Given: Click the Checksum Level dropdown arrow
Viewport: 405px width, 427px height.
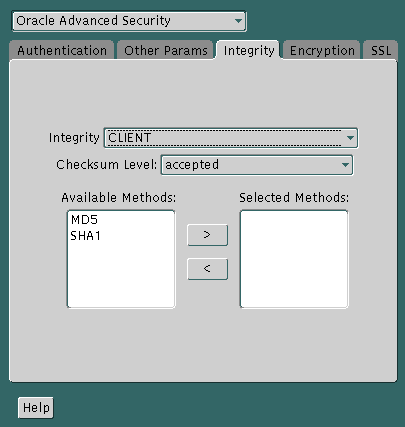Looking at the screenshot, I should (x=345, y=165).
